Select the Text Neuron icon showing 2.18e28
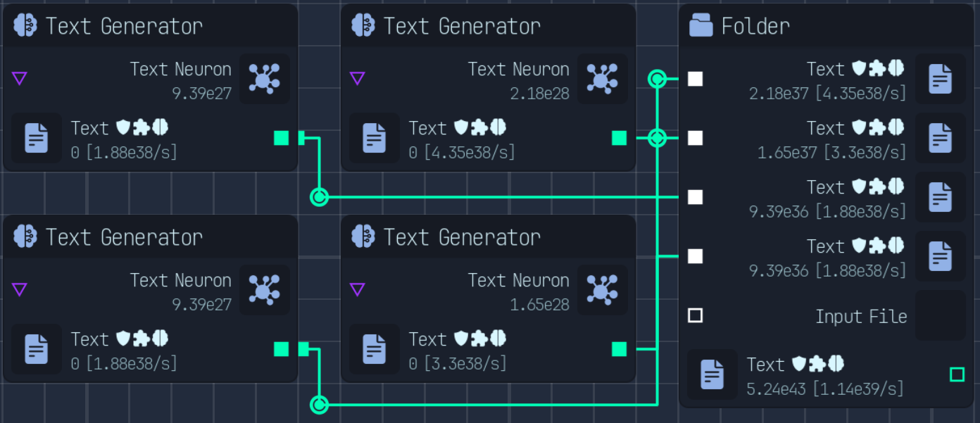This screenshot has width=980, height=423. point(602,79)
